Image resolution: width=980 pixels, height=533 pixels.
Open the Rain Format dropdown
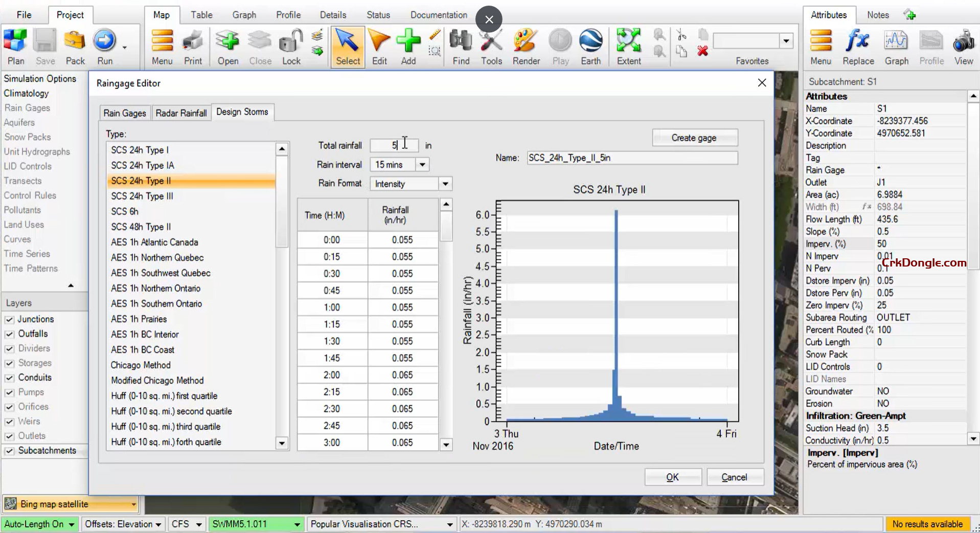(x=444, y=184)
